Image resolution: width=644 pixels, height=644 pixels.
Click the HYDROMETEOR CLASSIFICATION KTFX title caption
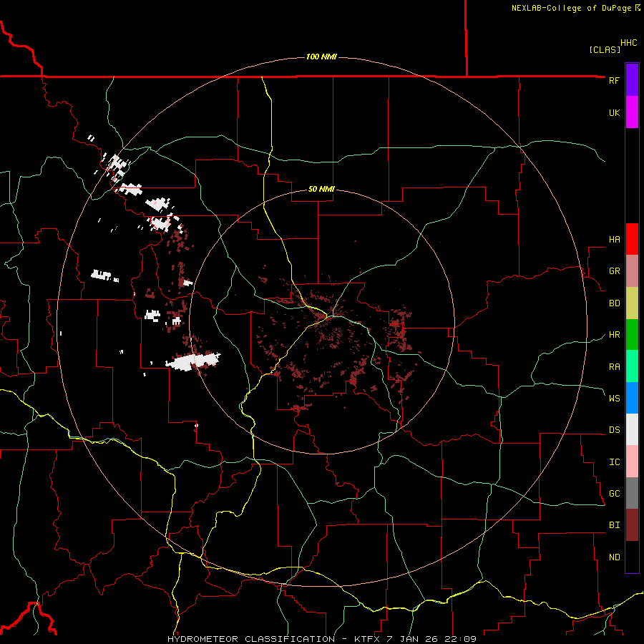pos(321,639)
